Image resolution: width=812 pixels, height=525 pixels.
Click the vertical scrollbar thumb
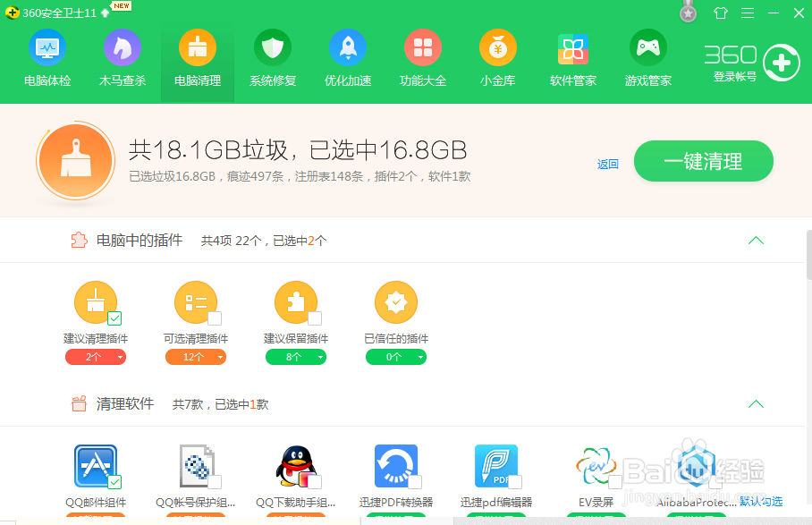[x=809, y=256]
